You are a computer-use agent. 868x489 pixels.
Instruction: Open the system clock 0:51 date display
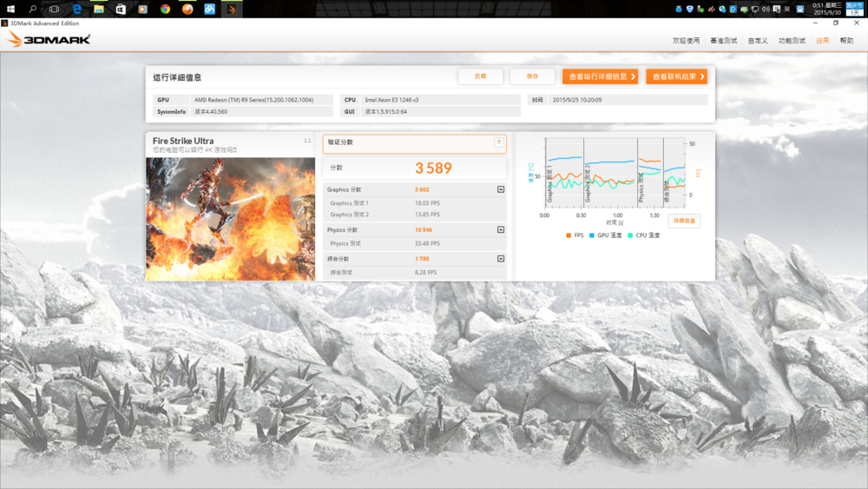click(x=827, y=9)
